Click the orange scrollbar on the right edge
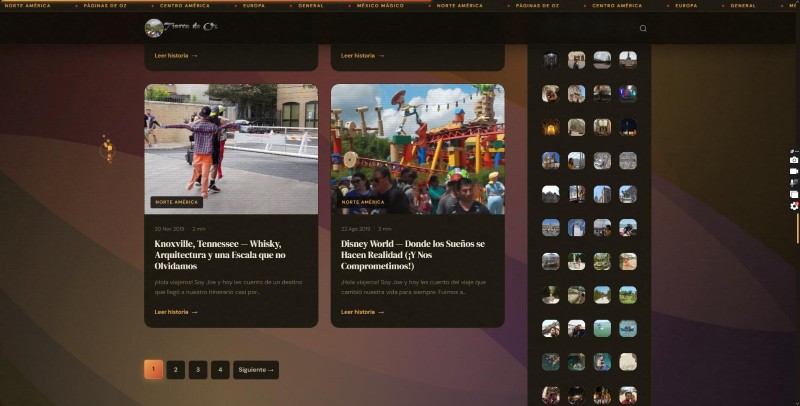 798,228
